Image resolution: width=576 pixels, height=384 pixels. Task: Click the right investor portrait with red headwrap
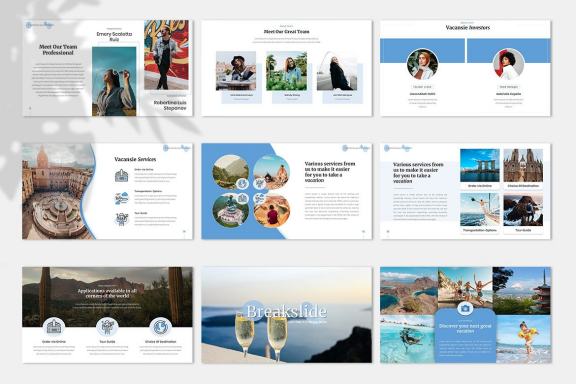click(x=508, y=64)
